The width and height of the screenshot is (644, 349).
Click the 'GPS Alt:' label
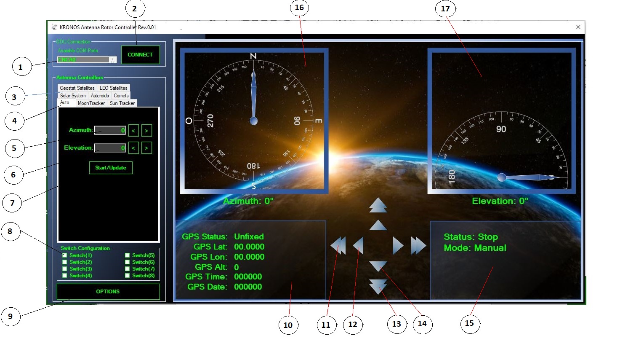point(211,267)
